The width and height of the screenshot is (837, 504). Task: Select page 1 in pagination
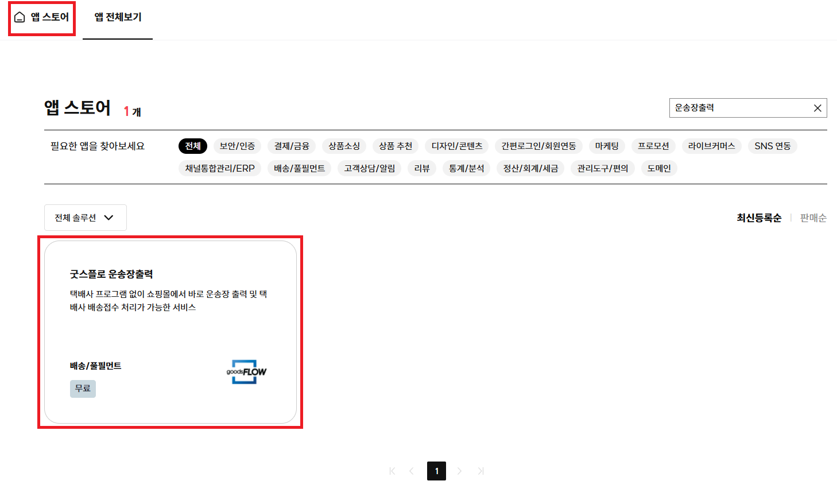436,471
